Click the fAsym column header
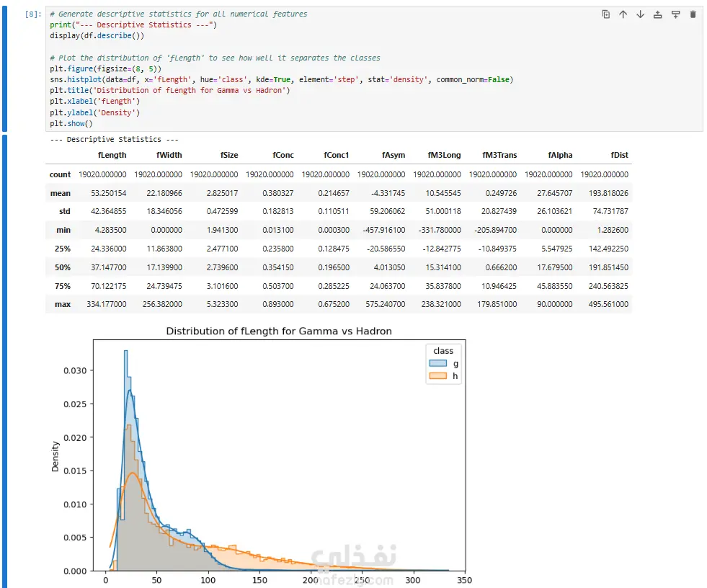Screen dimensions: 707x588 pyautogui.click(x=393, y=155)
